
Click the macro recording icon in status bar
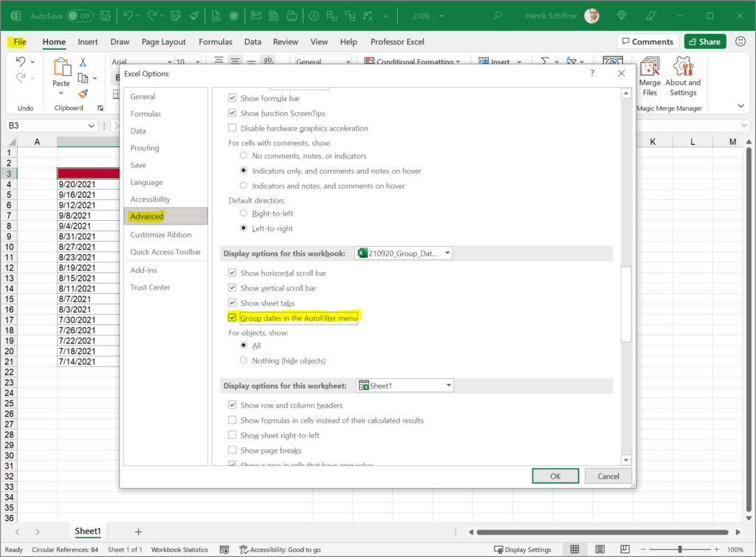click(x=224, y=550)
